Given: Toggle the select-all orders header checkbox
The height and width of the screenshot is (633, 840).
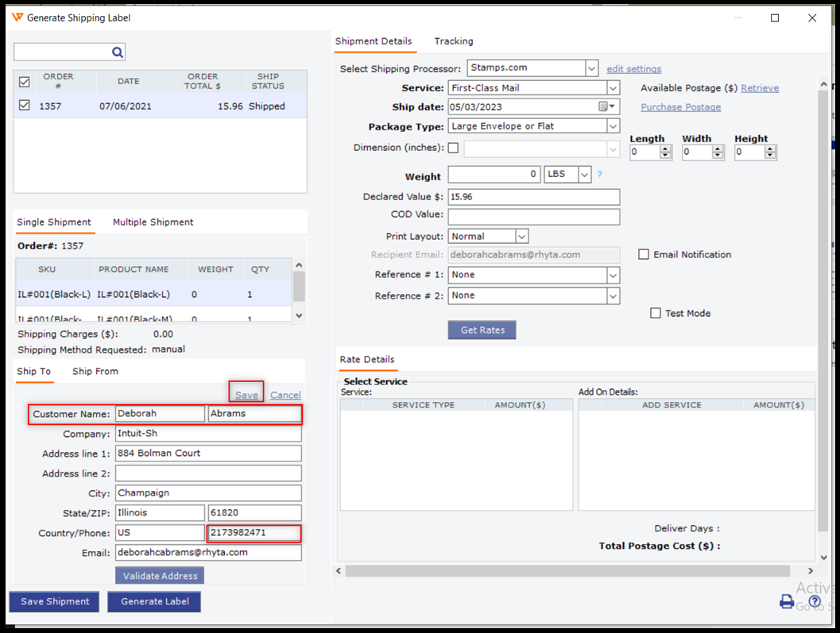Looking at the screenshot, I should [25, 82].
